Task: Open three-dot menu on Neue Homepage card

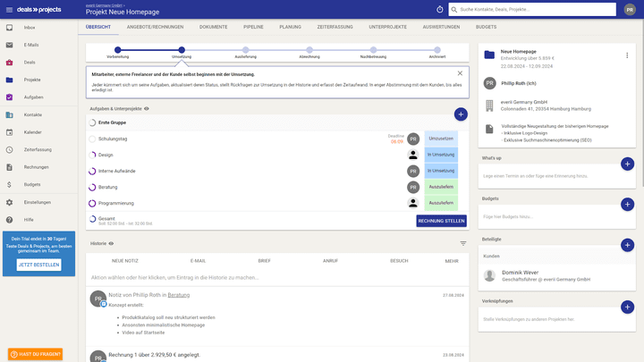Action: pyautogui.click(x=626, y=55)
